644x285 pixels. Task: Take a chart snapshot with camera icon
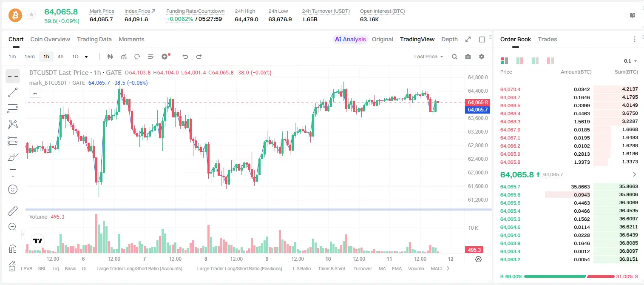pos(468,57)
